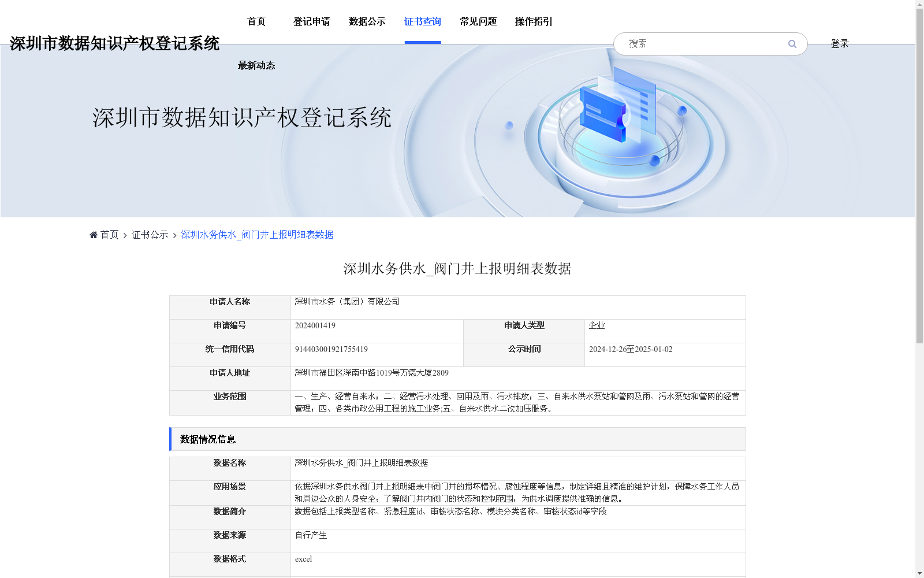Screen dimensions: 924x578
Task: Open the 操作指引 menu item
Action: 534,21
